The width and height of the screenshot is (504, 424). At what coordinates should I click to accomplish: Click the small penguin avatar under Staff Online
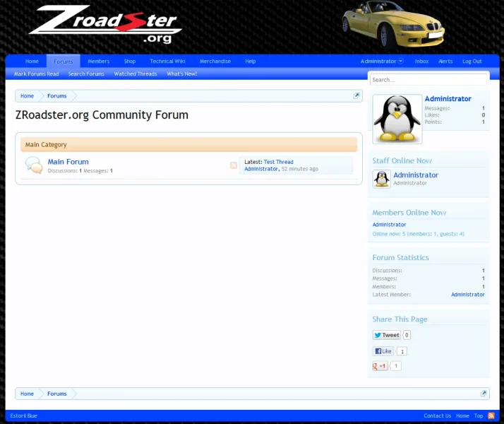tap(382, 179)
